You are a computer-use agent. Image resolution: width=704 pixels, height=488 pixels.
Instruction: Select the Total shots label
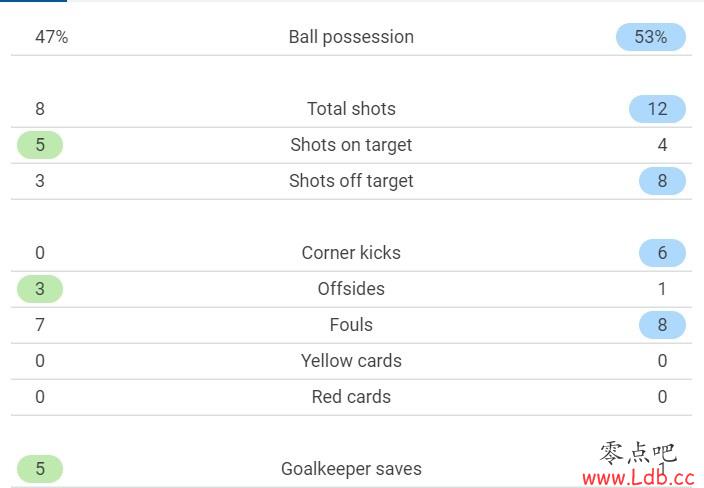(351, 109)
